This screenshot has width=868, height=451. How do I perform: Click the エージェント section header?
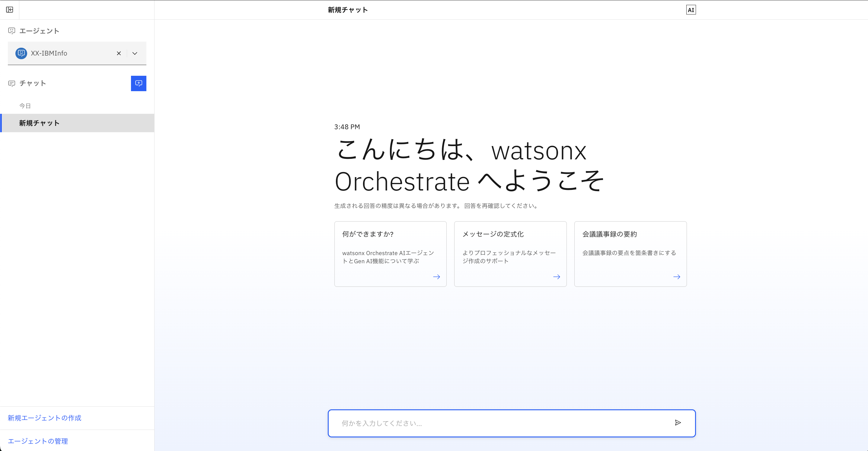coord(39,31)
